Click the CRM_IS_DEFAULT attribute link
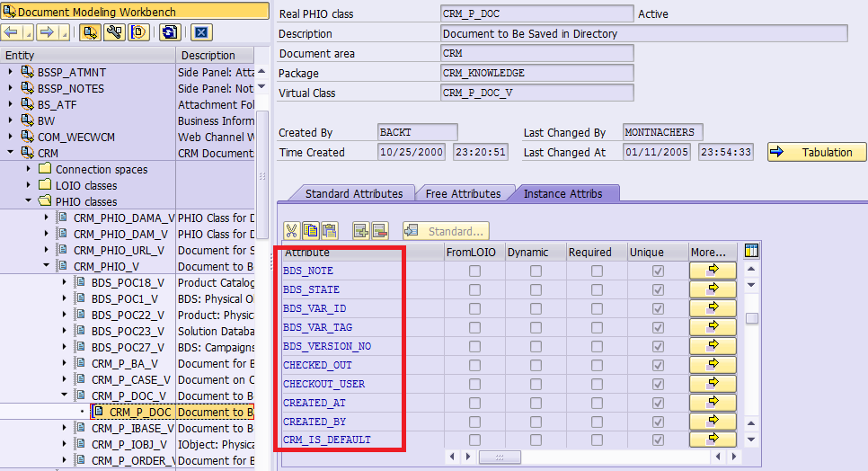This screenshot has height=471, width=868. 326,440
